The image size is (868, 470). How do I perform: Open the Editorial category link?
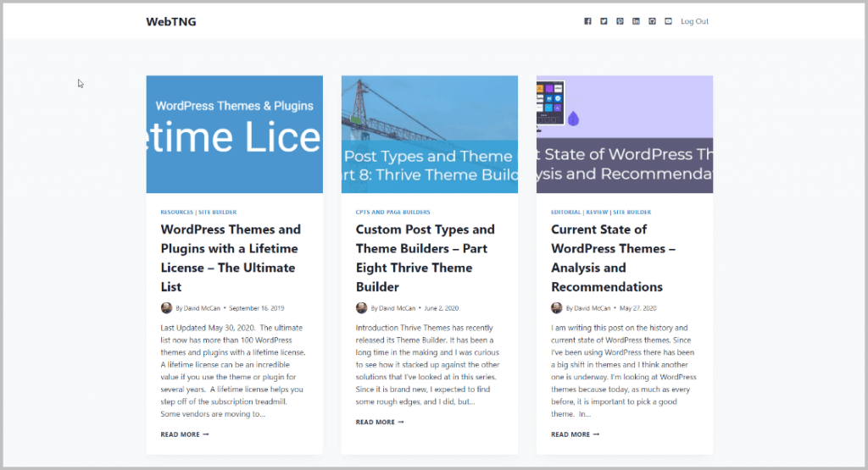click(565, 212)
